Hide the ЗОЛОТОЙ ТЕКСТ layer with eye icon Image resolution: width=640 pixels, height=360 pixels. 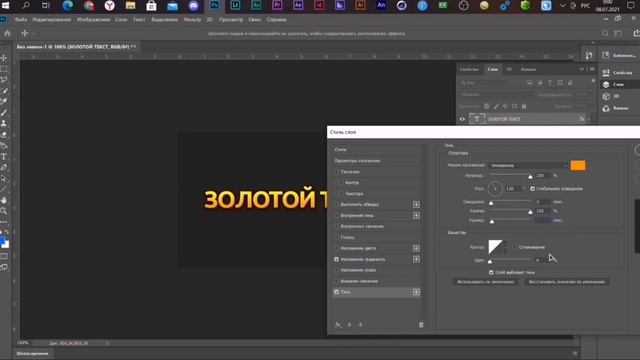[462, 119]
